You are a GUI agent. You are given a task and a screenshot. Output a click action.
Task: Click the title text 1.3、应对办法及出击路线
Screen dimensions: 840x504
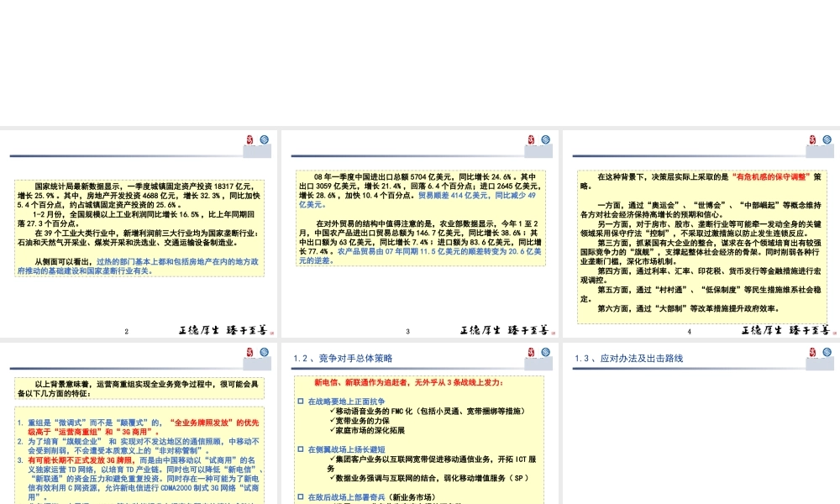point(629,359)
